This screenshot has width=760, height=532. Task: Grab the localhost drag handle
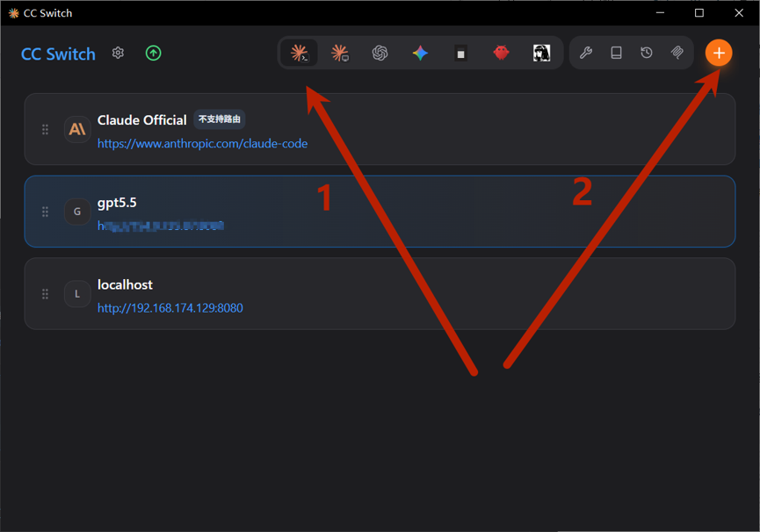coord(45,294)
